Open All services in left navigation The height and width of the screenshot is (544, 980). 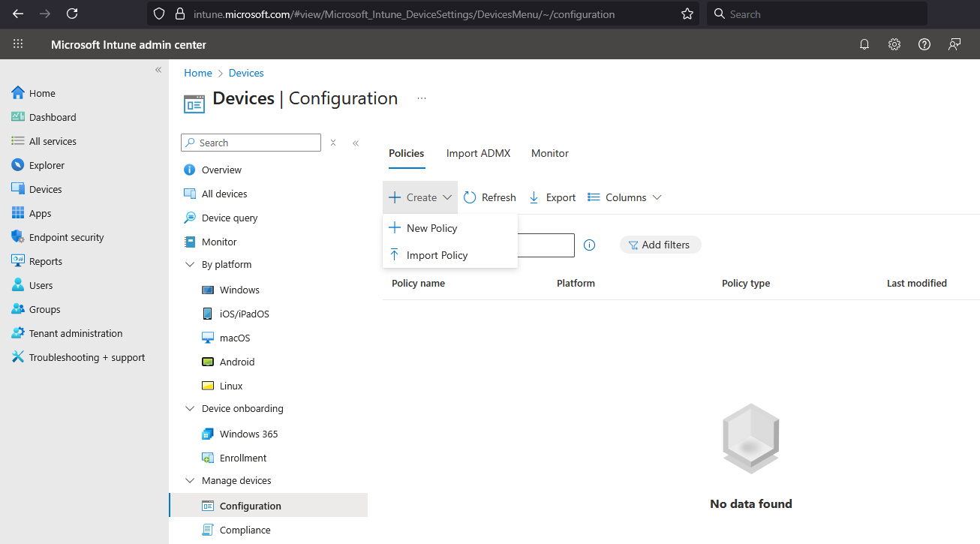[x=53, y=141]
